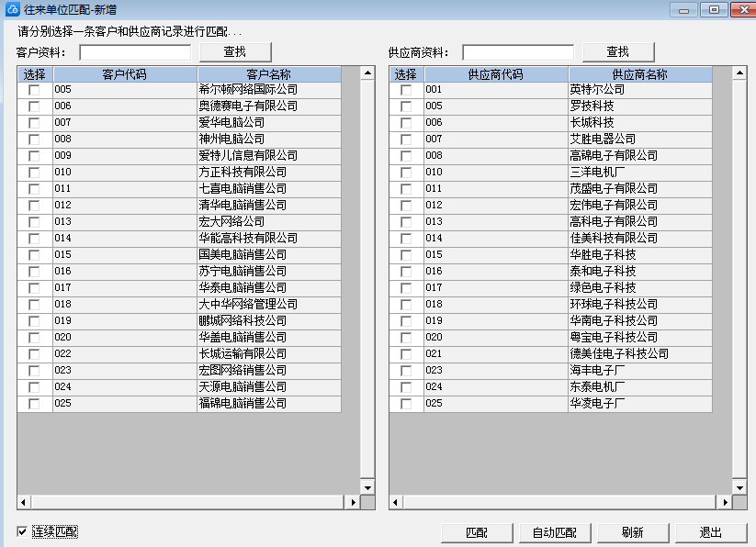Click supplier table 选择 column header
This screenshot has width=756, height=547.
[406, 74]
